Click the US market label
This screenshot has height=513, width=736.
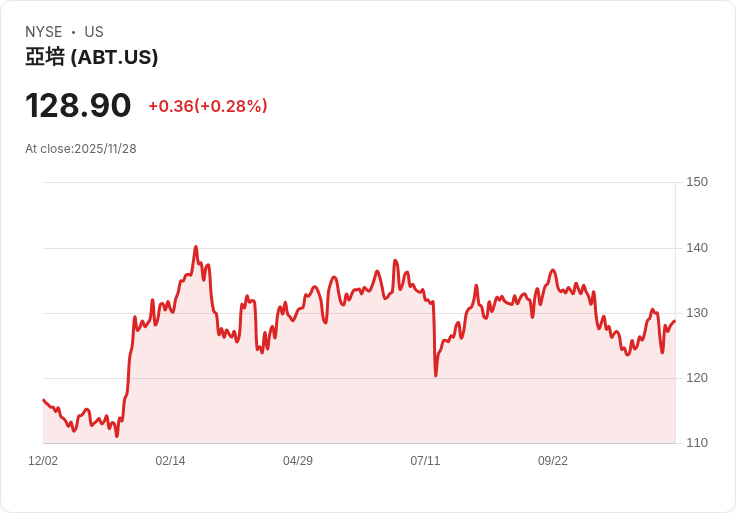point(94,32)
